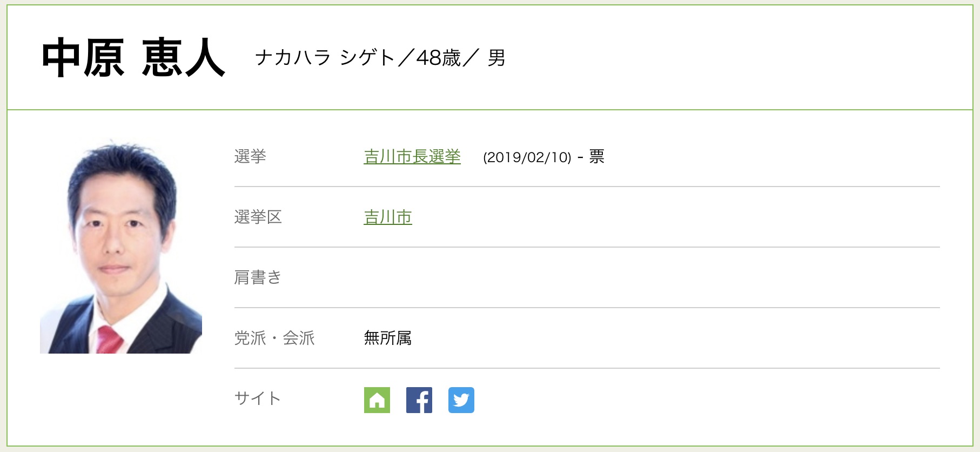Open the 吉川市長選挙 election link
Viewport: 980px width, 452px height.
point(412,157)
